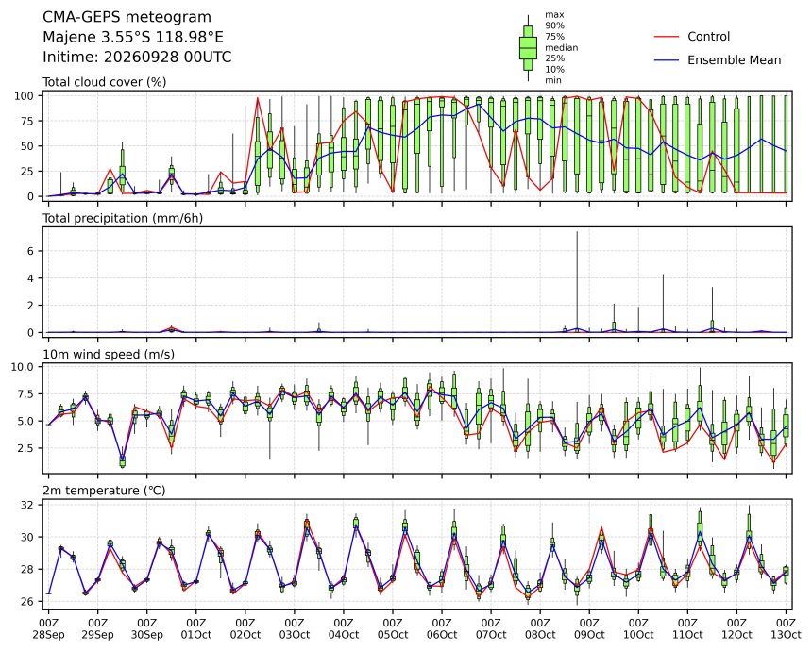This screenshot has height=651, width=812.
Task: Click the blue Ensemble Mean legend line
Action: [x=667, y=60]
